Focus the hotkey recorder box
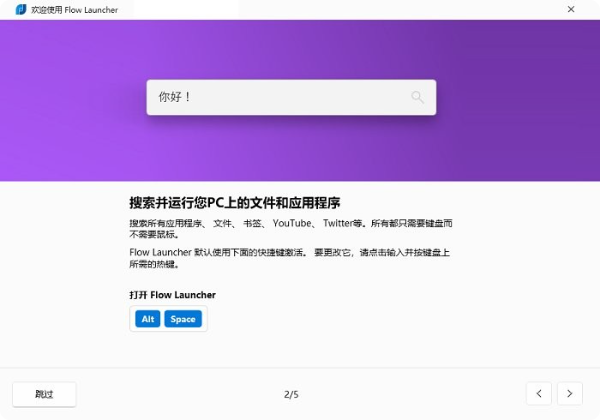This screenshot has width=600, height=420. 168,319
